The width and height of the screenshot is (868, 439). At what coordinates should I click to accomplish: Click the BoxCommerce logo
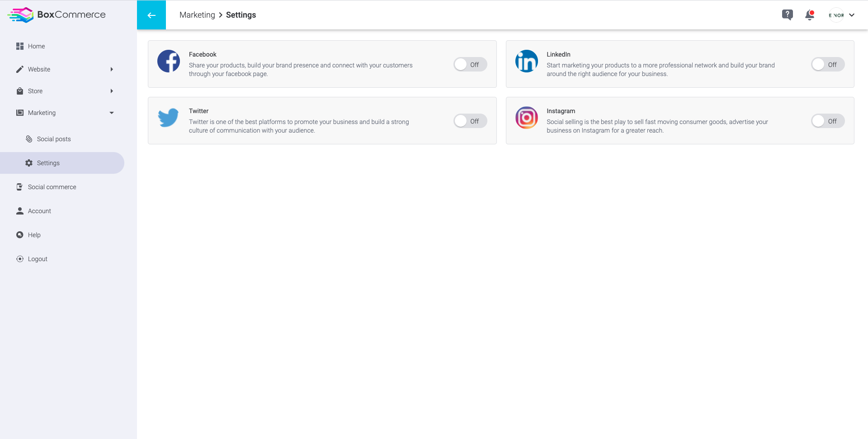[x=56, y=14]
